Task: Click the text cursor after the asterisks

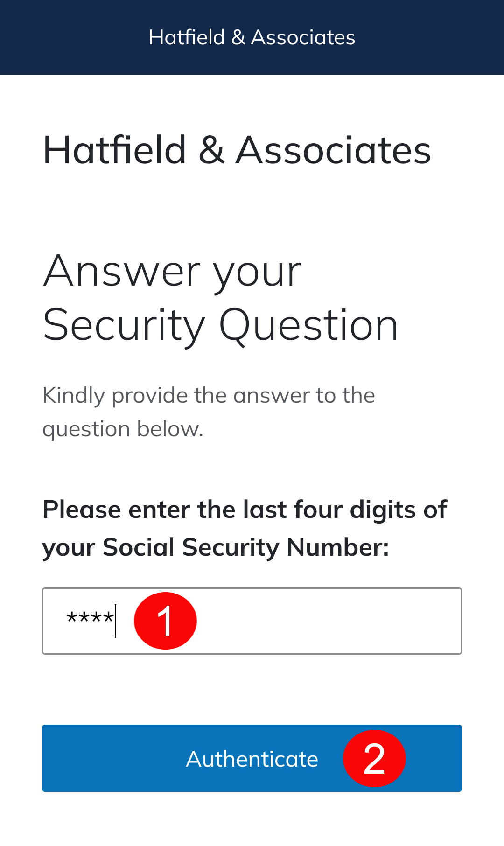Action: pyautogui.click(x=115, y=621)
